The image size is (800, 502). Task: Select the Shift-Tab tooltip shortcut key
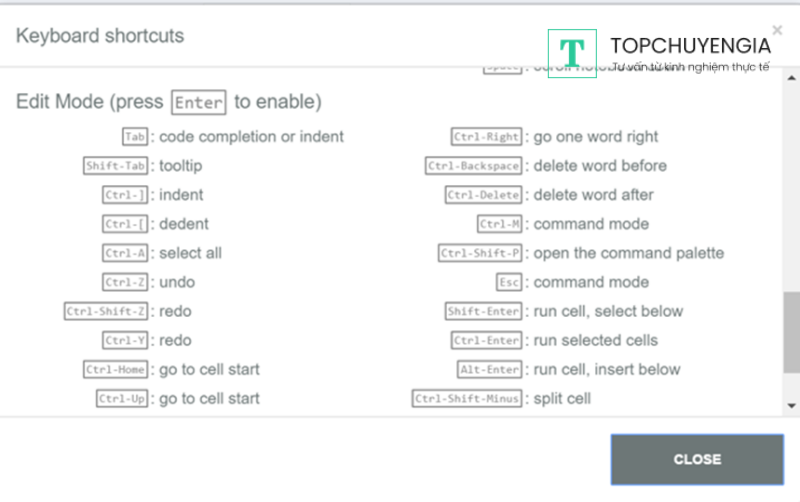coord(116,166)
